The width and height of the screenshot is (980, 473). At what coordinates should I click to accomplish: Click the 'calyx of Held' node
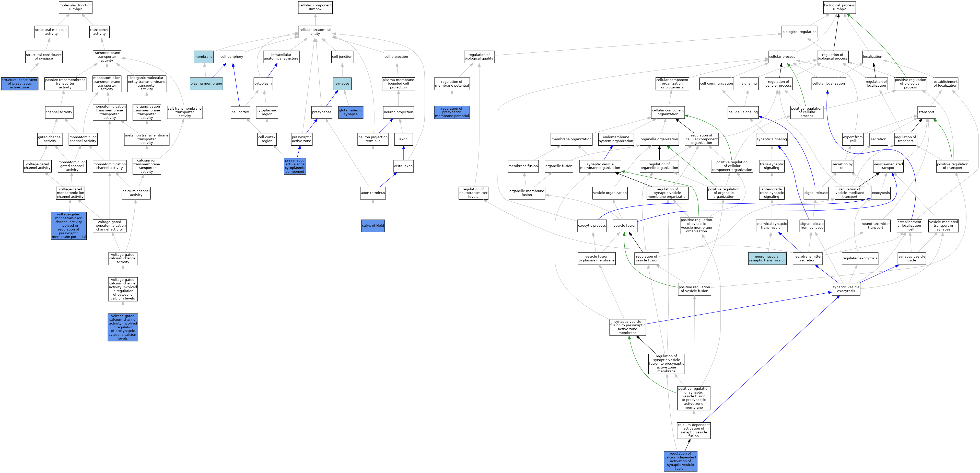(372, 226)
